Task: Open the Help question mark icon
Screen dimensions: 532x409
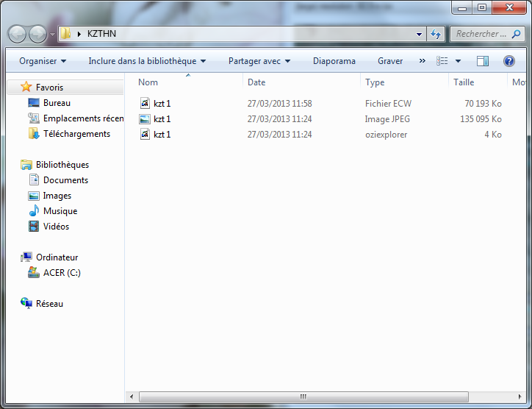Action: tap(508, 61)
